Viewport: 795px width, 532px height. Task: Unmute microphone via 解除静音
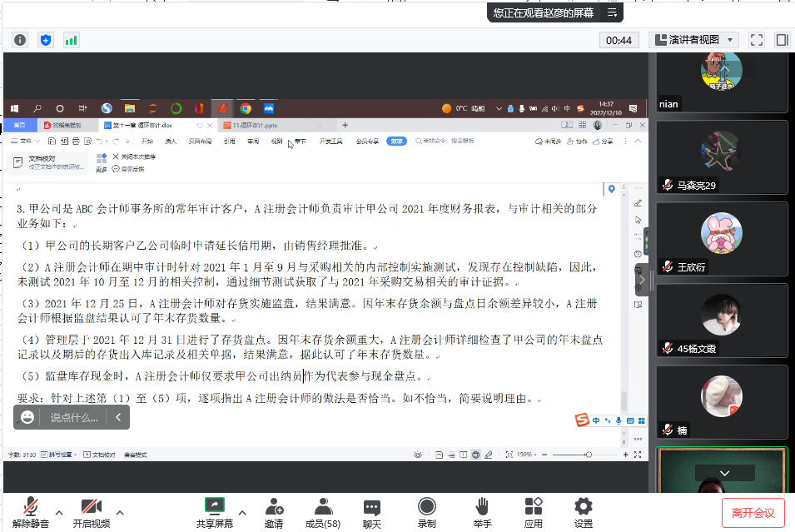click(x=31, y=513)
